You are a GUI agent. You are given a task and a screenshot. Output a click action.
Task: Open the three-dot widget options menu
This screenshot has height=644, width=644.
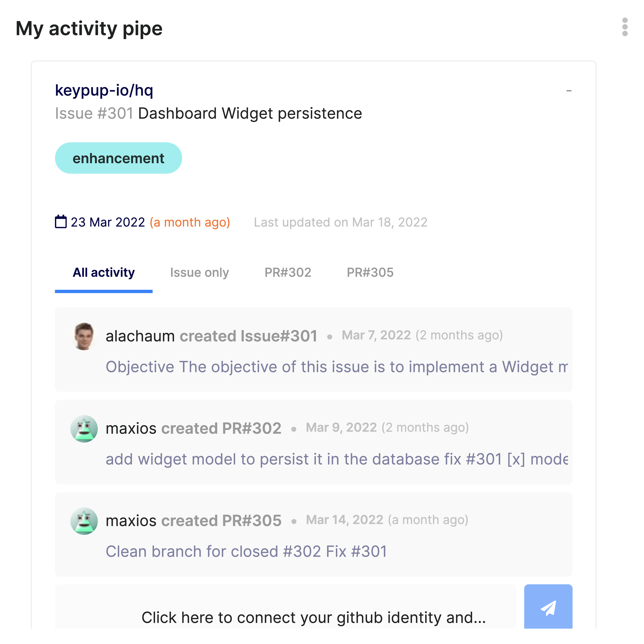tap(625, 27)
